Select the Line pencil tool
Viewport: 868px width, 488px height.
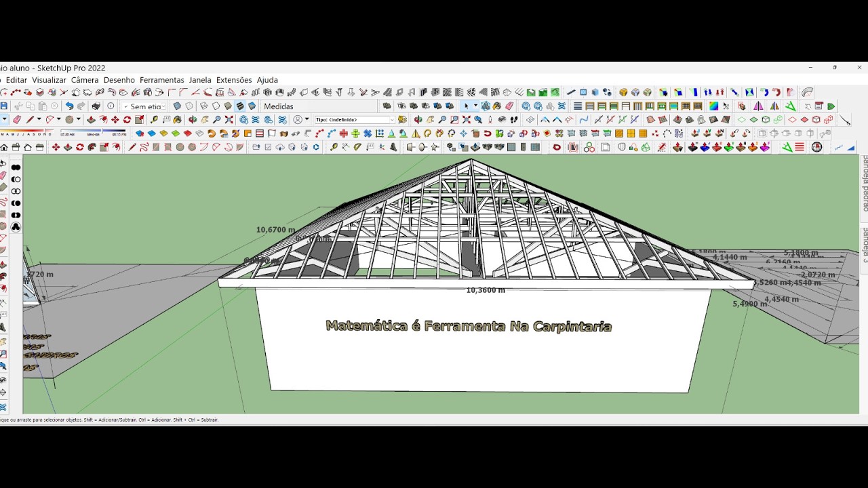coord(30,119)
